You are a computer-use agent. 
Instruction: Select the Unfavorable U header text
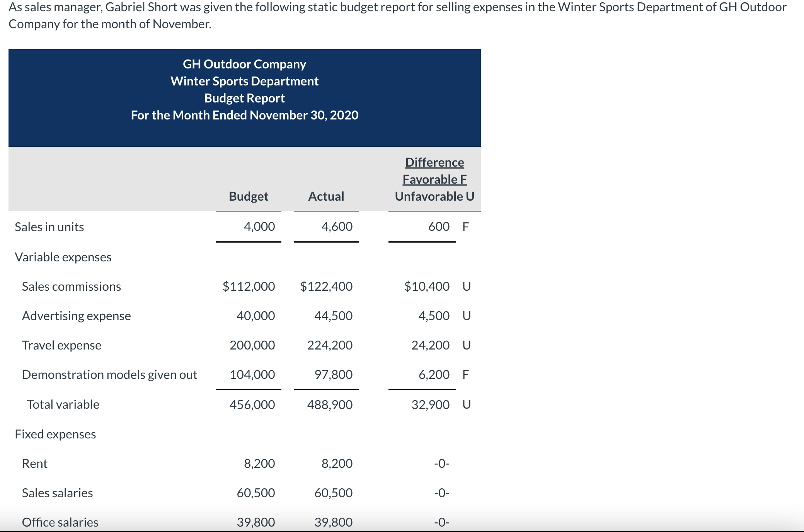tap(434, 196)
